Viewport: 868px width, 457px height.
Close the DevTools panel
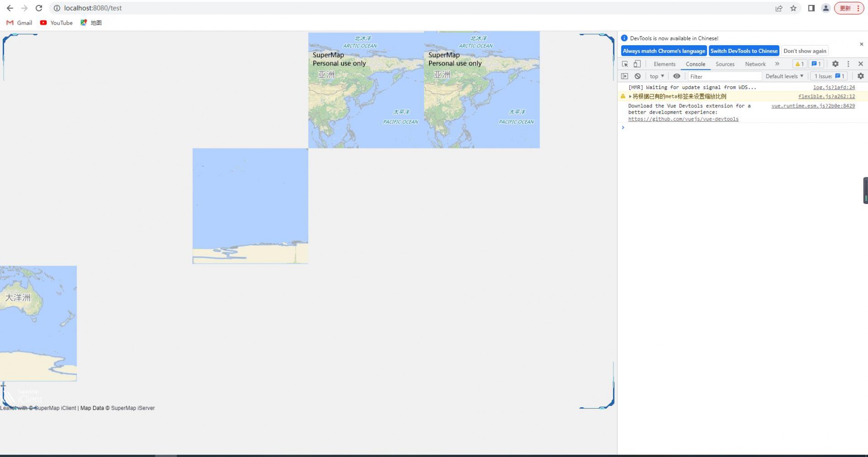861,64
